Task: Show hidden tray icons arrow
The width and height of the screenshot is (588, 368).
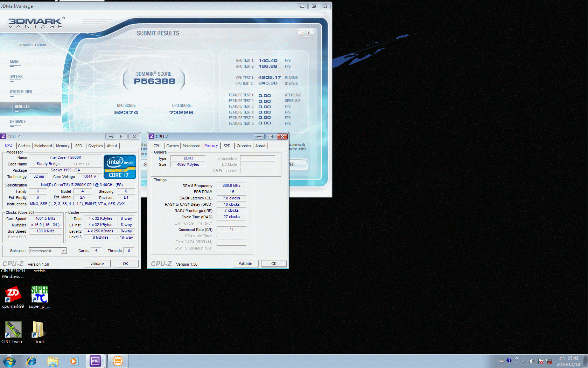Action: point(524,361)
